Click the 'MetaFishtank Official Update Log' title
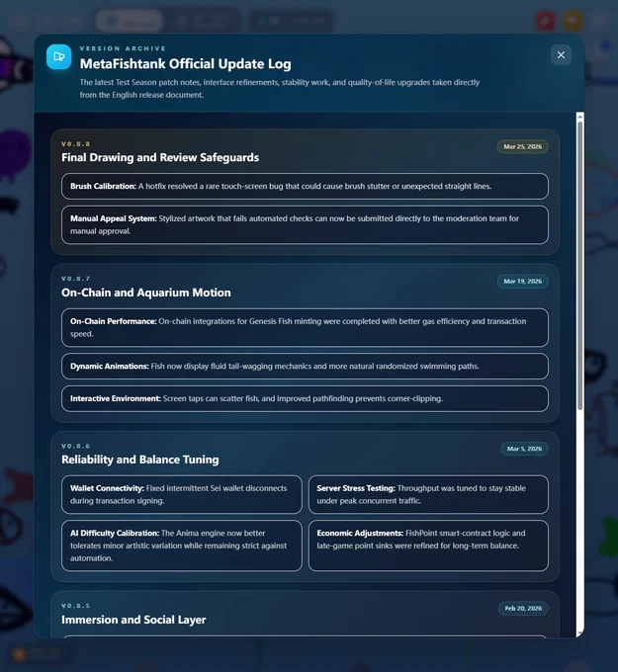618x672 pixels. (x=185, y=64)
